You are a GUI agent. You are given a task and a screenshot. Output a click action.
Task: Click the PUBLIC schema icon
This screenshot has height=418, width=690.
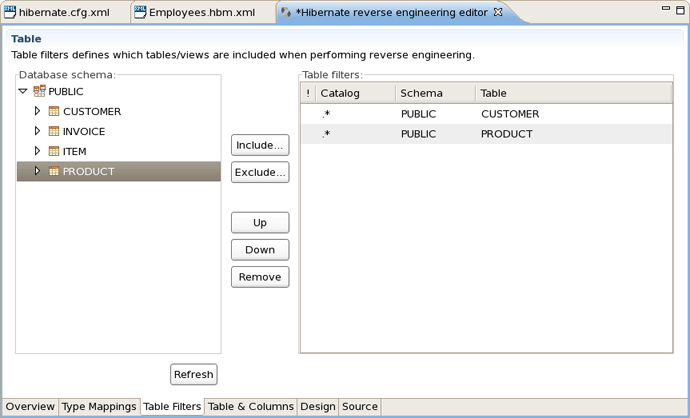pos(39,92)
